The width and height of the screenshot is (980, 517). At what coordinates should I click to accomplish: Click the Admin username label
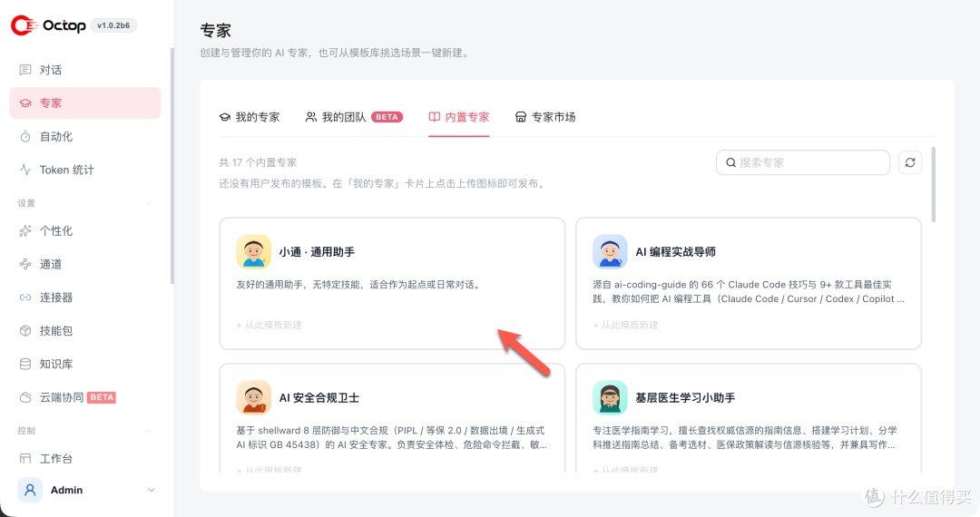point(66,490)
